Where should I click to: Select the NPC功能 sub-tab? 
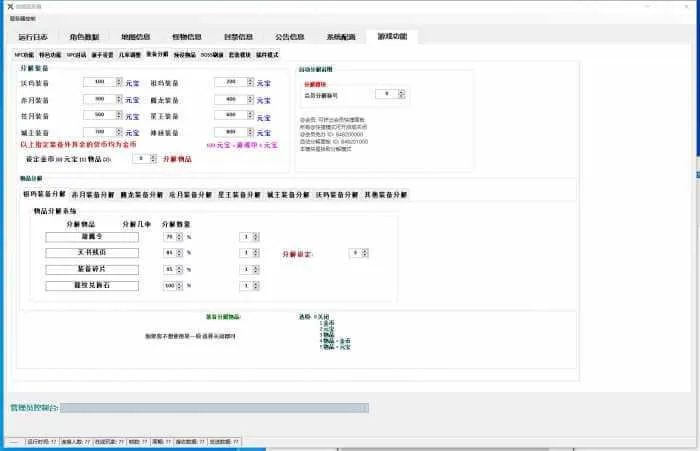click(x=24, y=55)
